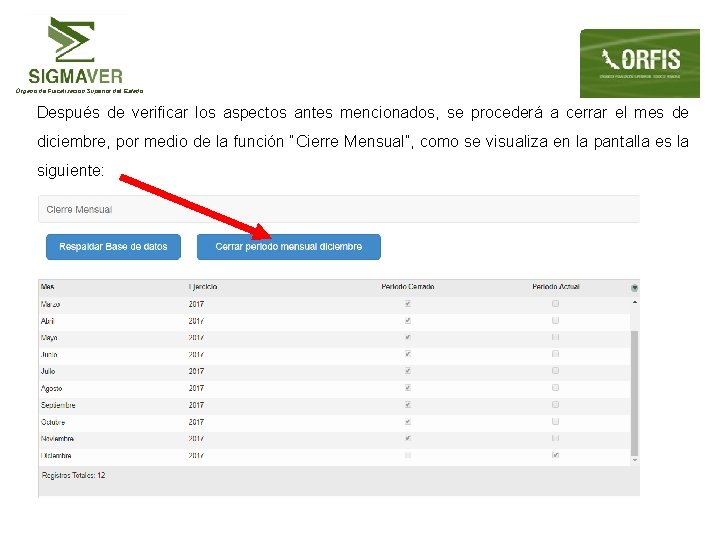Screen dimensions: 720x540
Task: Select the Marzo row
Action: point(334,304)
